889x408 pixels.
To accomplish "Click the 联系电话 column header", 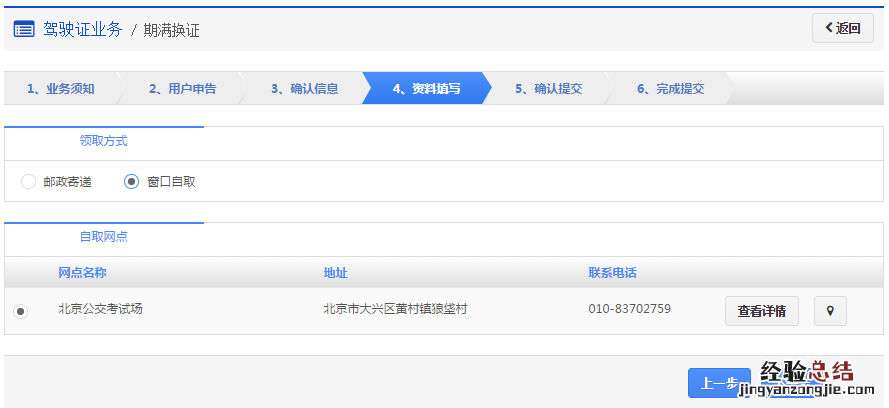I will coord(612,273).
